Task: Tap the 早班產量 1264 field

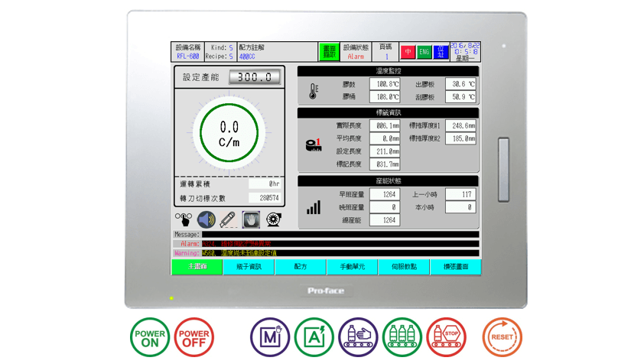Action: (385, 194)
